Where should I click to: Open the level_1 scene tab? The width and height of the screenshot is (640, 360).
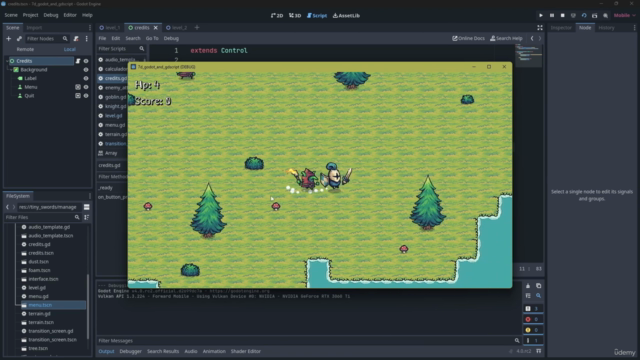[x=110, y=28]
